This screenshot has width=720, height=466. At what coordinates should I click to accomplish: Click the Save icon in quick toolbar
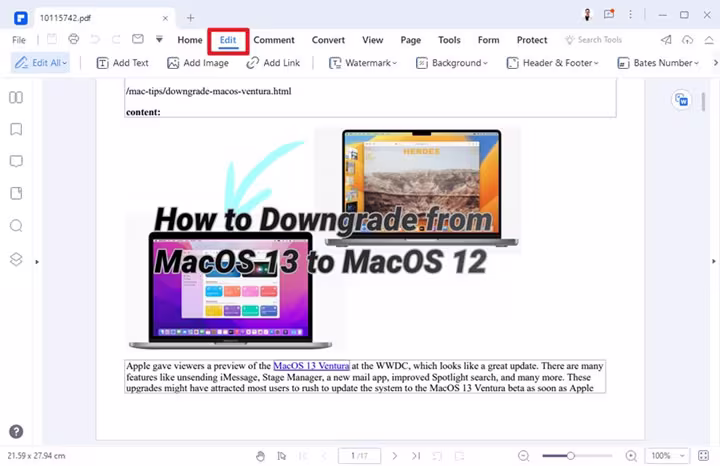pos(52,39)
